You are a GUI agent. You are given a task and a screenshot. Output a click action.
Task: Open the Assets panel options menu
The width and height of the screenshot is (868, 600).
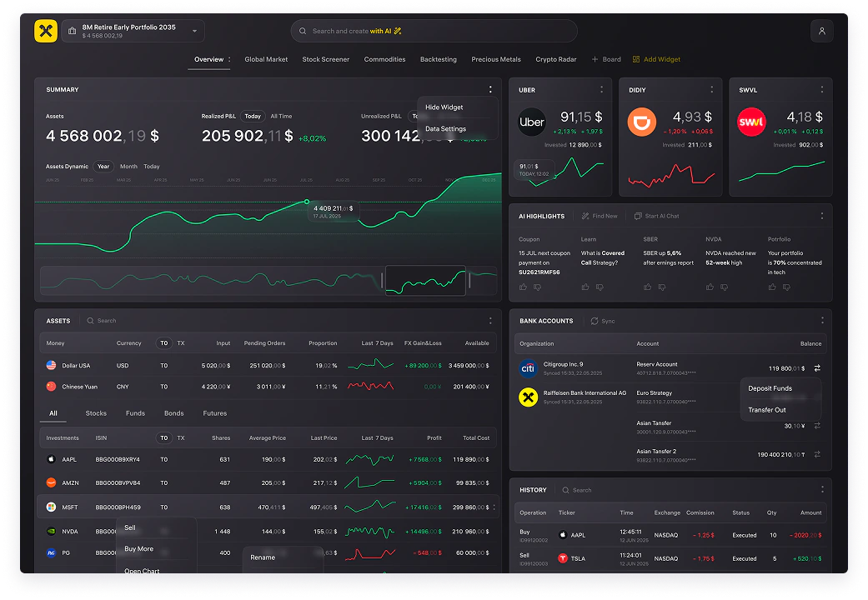point(490,321)
